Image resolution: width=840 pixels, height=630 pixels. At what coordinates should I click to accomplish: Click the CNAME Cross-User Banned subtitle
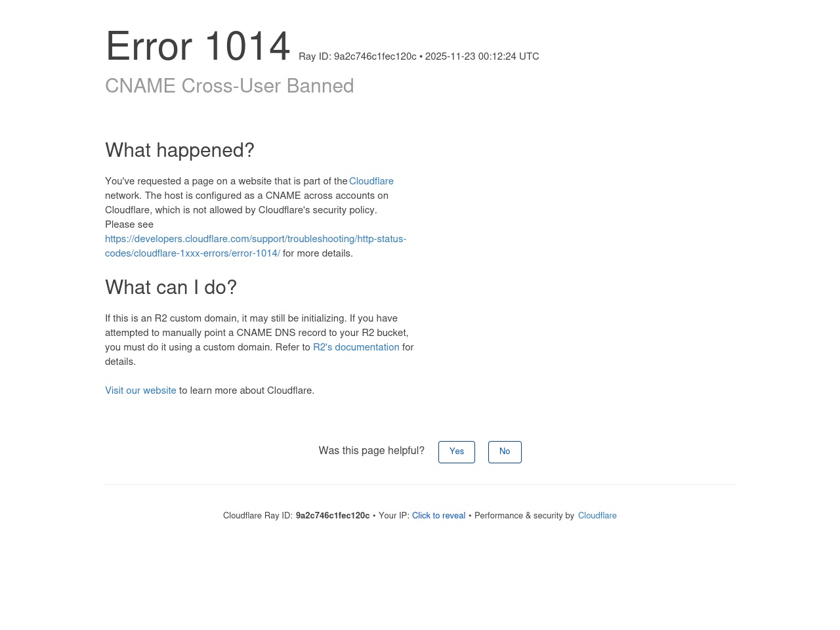pos(230,87)
